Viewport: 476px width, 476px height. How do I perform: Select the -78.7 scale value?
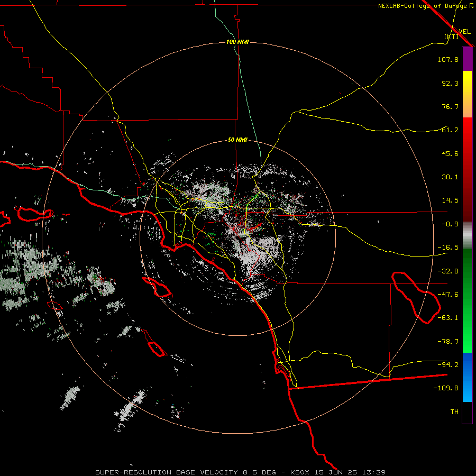pyautogui.click(x=448, y=342)
